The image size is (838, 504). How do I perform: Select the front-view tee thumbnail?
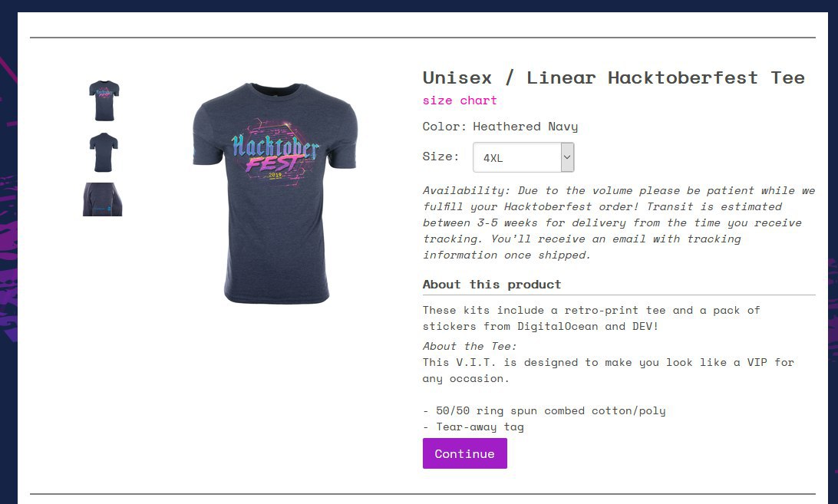(104, 100)
